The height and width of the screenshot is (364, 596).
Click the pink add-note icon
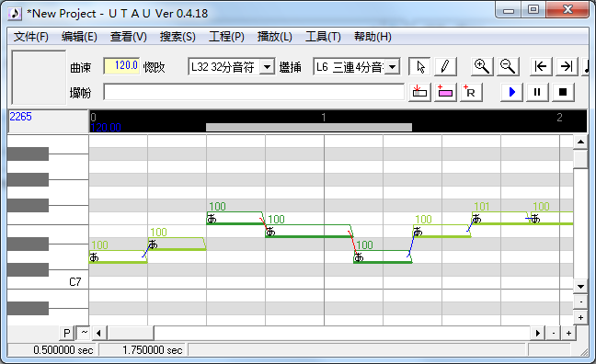point(445,92)
